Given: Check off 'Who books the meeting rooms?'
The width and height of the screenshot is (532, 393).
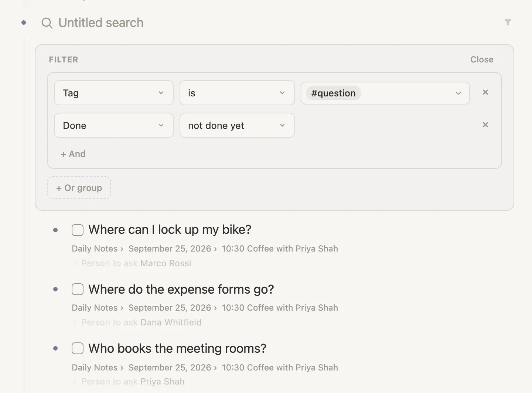Looking at the screenshot, I should point(78,348).
